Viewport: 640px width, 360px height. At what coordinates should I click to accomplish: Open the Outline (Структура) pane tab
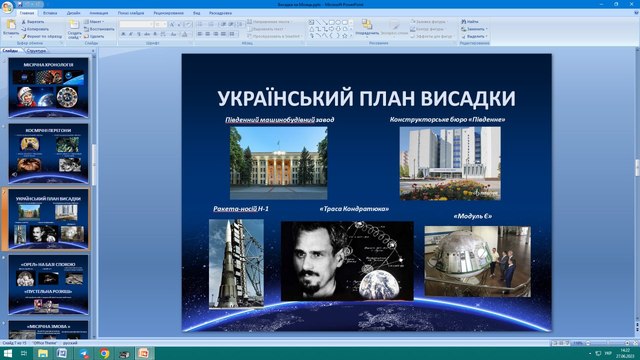36,51
